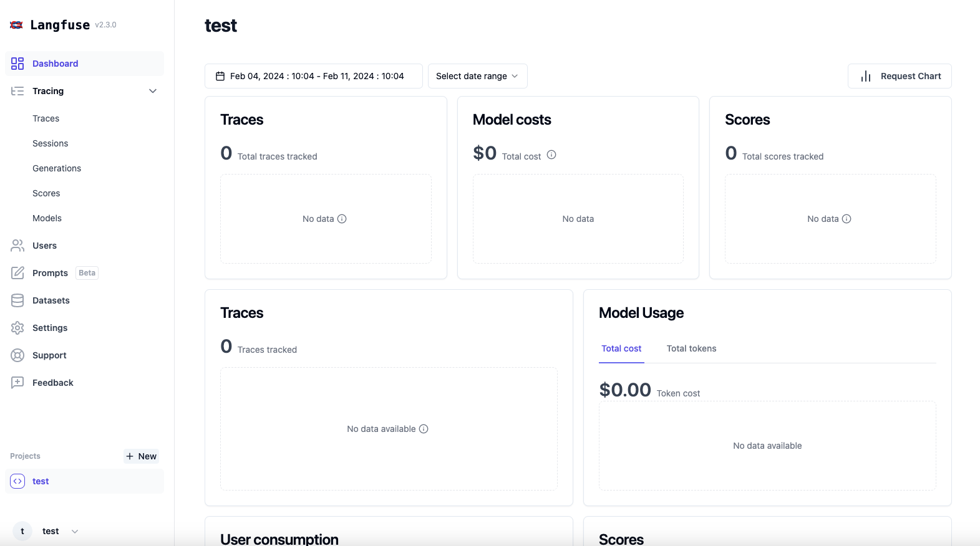Click the test project code icon

point(17,481)
